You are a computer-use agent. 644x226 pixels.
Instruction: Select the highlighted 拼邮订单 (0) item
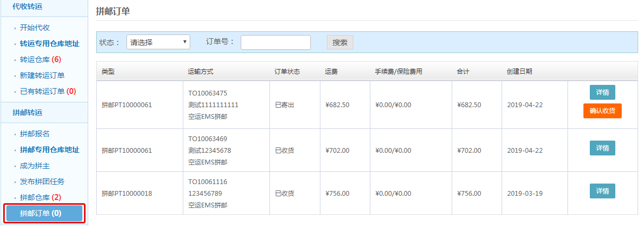click(x=44, y=213)
